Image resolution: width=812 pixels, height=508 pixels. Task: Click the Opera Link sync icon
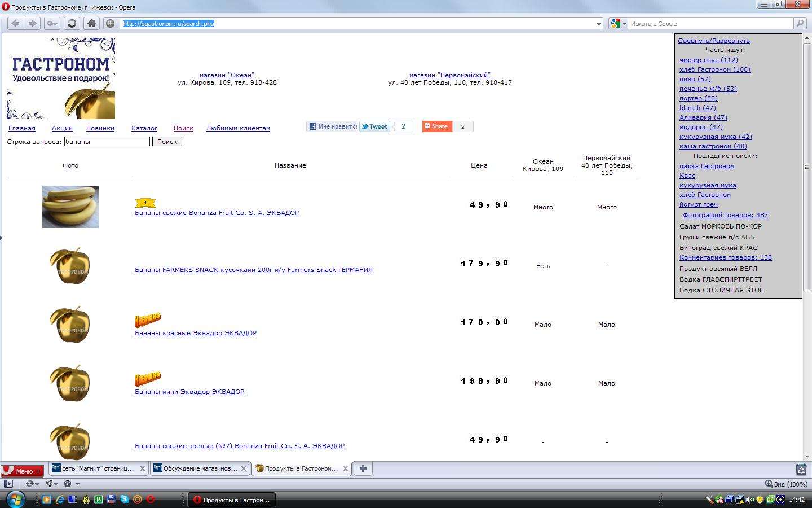click(x=29, y=484)
